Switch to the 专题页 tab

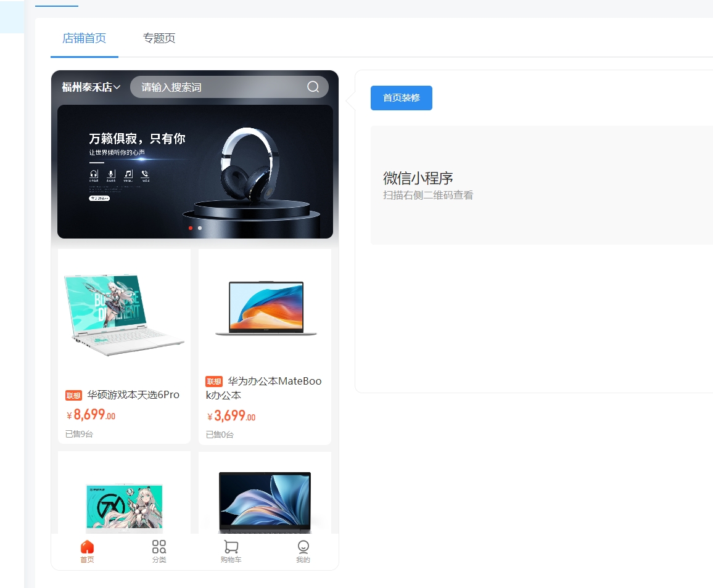click(159, 38)
